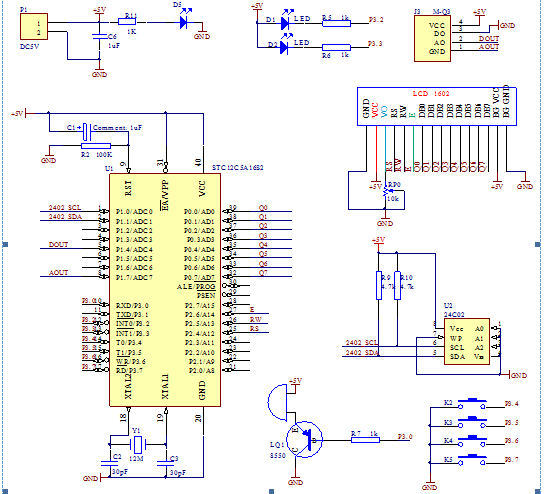Select push button K2
Viewport: 547px width, 494px height.
[x=472, y=404]
